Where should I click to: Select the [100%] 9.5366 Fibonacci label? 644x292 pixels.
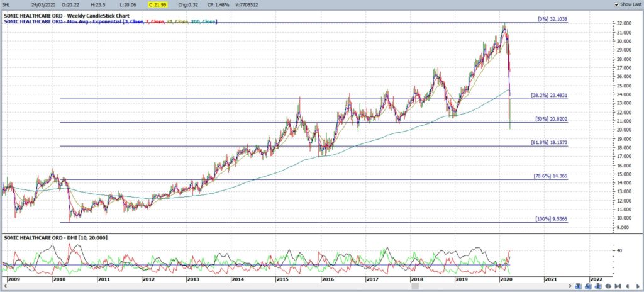point(551,219)
